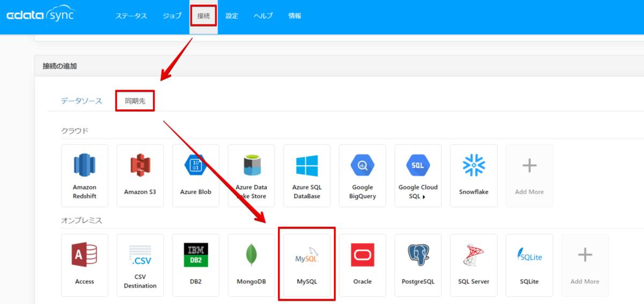
Task: Select the PostgreSQL elephant icon
Action: 418,255
